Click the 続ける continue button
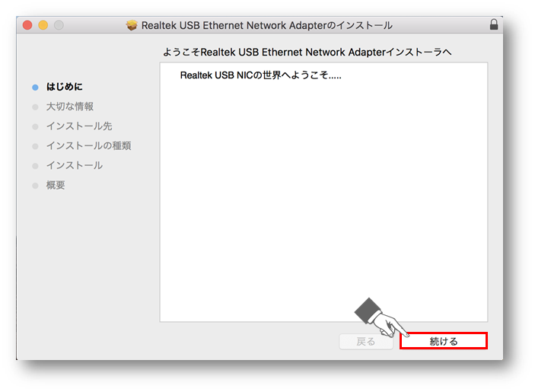 click(444, 341)
